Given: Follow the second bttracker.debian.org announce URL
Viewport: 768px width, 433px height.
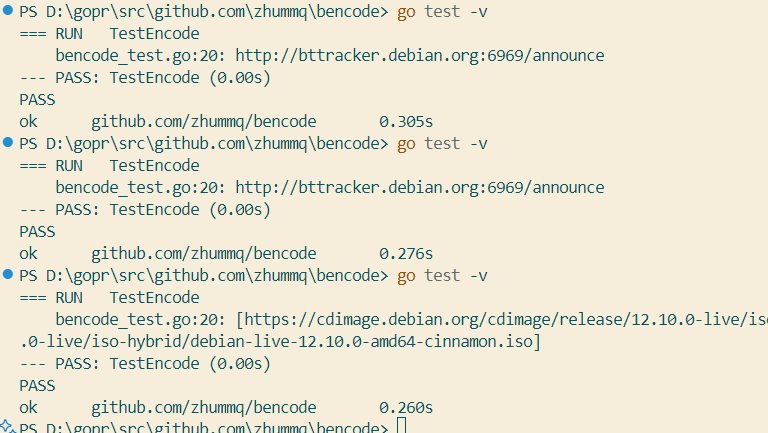Looking at the screenshot, I should (420, 187).
